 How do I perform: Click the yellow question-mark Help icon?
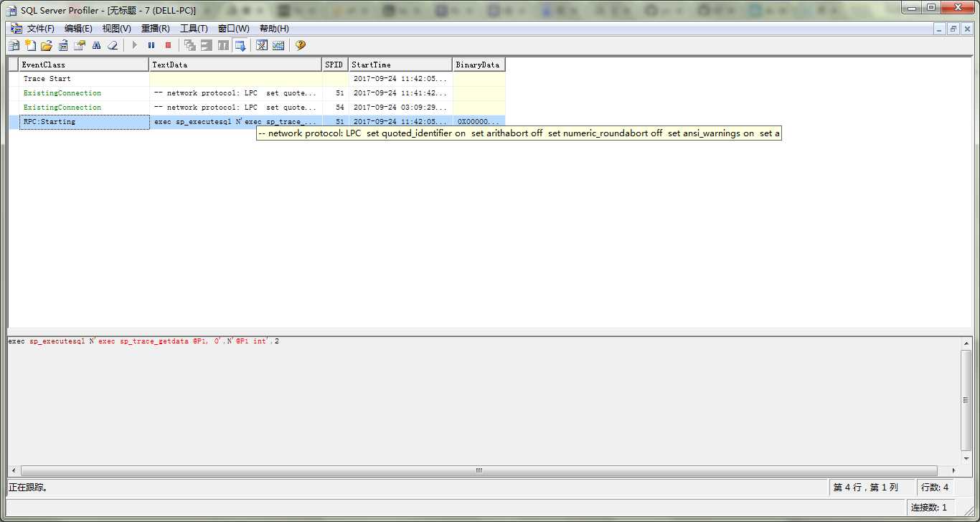click(300, 45)
